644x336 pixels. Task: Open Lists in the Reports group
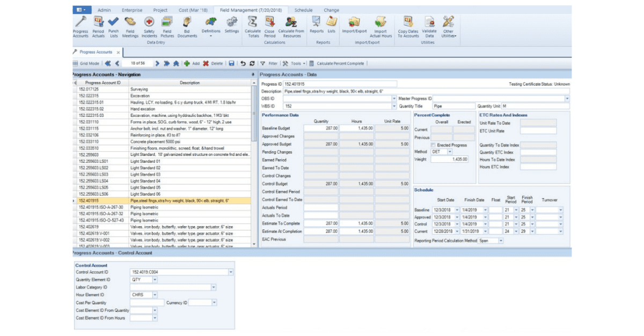tap(332, 24)
